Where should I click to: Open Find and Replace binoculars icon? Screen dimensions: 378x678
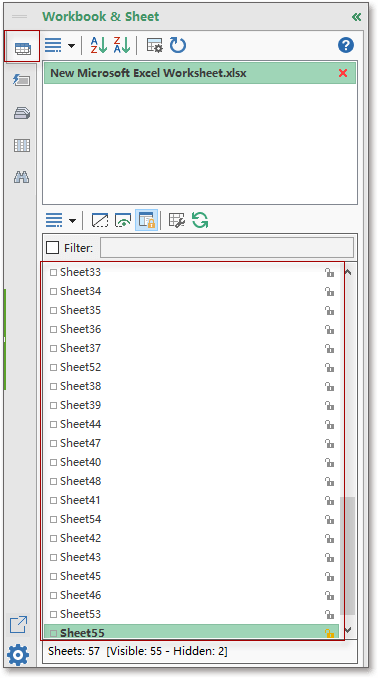coord(22,177)
